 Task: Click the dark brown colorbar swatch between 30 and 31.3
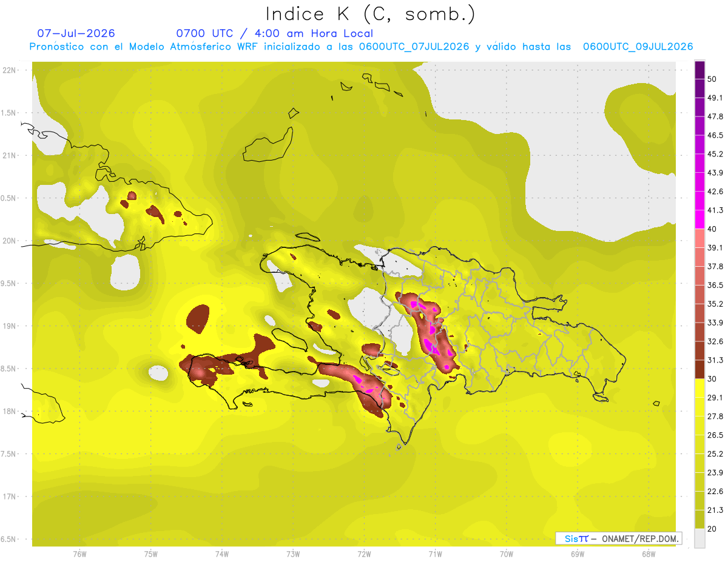[699, 370]
